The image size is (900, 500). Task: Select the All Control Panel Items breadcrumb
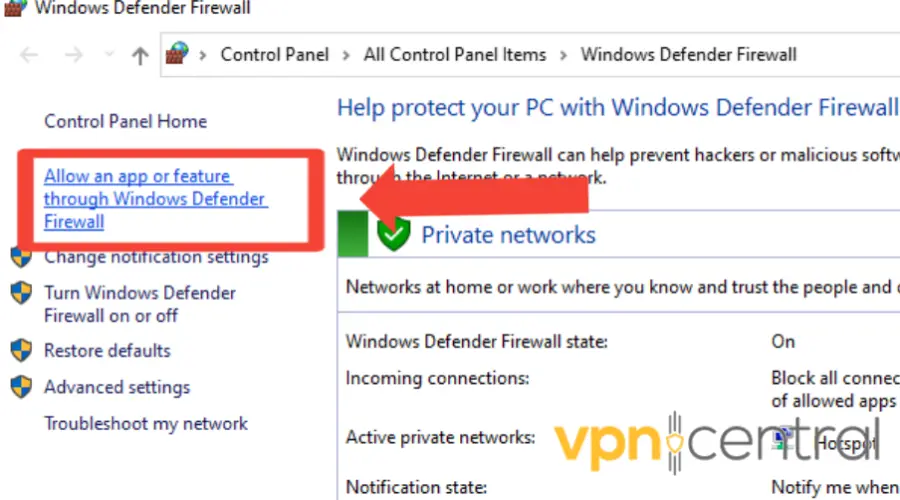(x=455, y=55)
